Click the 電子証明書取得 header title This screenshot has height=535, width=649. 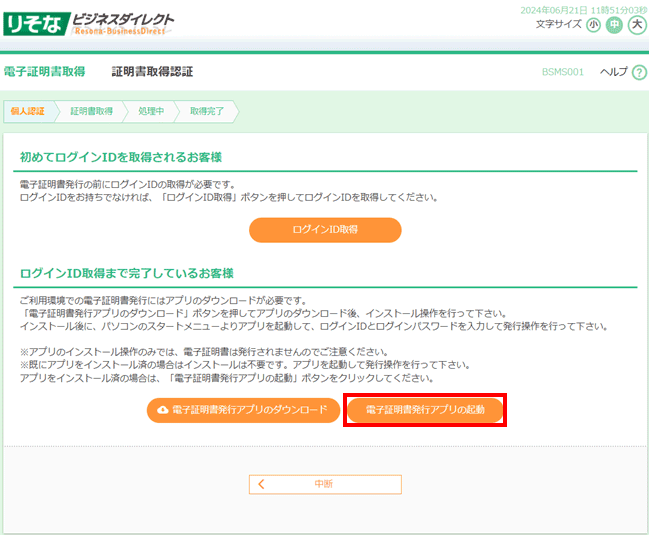point(45,72)
